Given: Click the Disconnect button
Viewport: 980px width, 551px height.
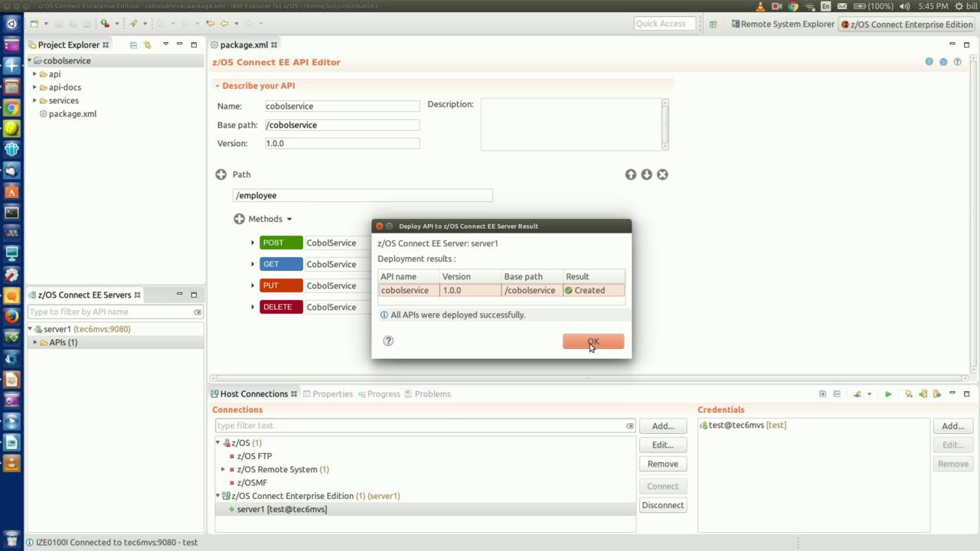Looking at the screenshot, I should pos(663,505).
